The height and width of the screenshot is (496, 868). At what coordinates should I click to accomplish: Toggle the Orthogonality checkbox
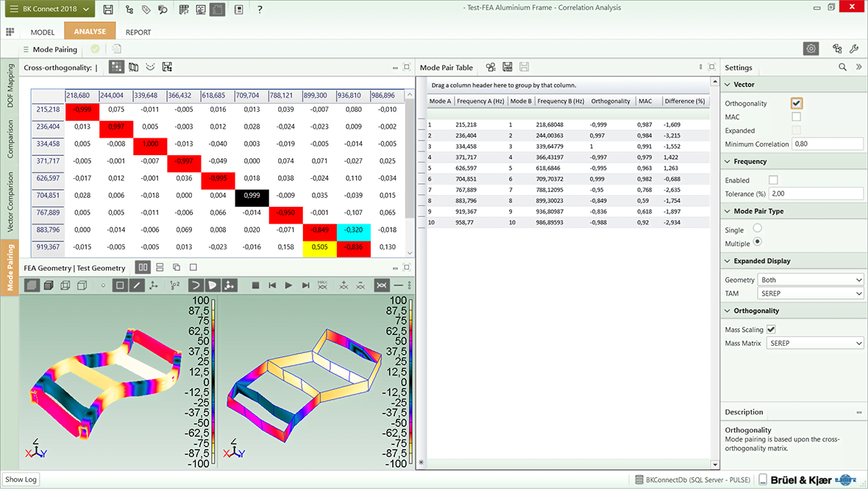tap(797, 104)
